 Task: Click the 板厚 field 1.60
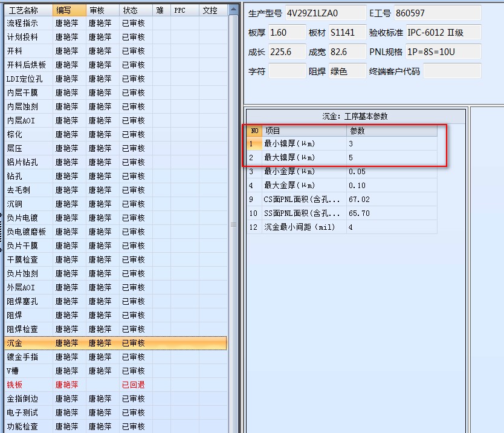[287, 33]
